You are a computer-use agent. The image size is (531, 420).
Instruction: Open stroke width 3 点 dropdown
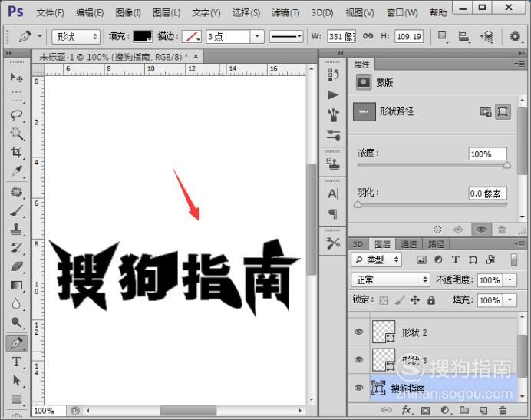257,36
